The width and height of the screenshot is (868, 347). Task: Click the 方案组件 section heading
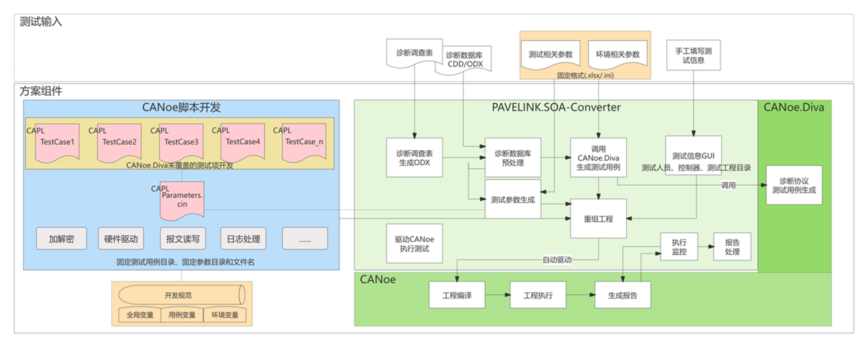(x=41, y=91)
